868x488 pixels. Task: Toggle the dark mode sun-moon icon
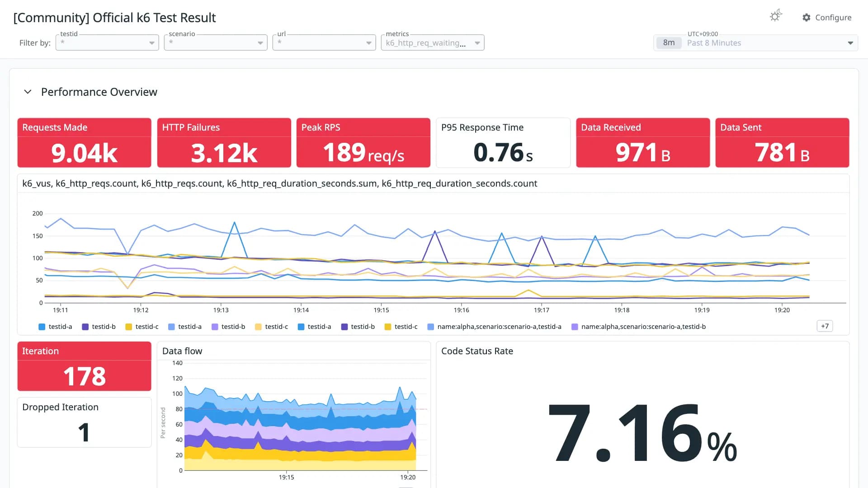[x=776, y=16]
